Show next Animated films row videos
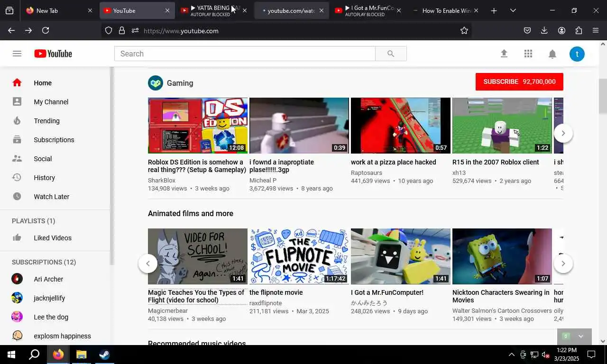Image resolution: width=607 pixels, height=364 pixels. point(563,264)
